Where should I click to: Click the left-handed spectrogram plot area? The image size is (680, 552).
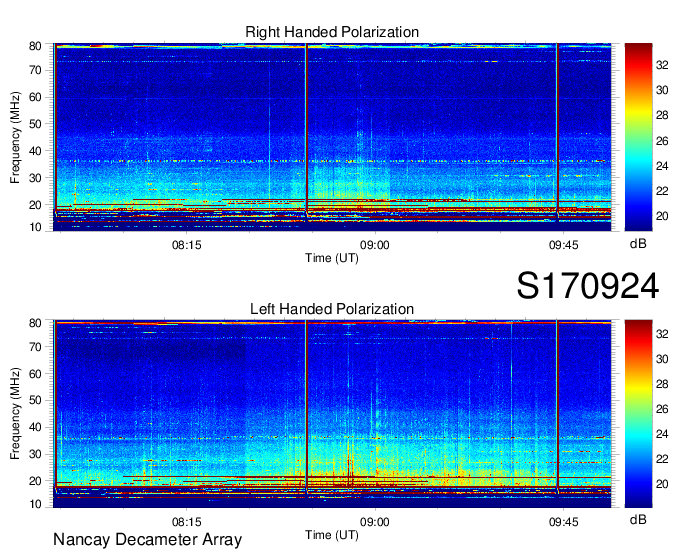pyautogui.click(x=332, y=414)
